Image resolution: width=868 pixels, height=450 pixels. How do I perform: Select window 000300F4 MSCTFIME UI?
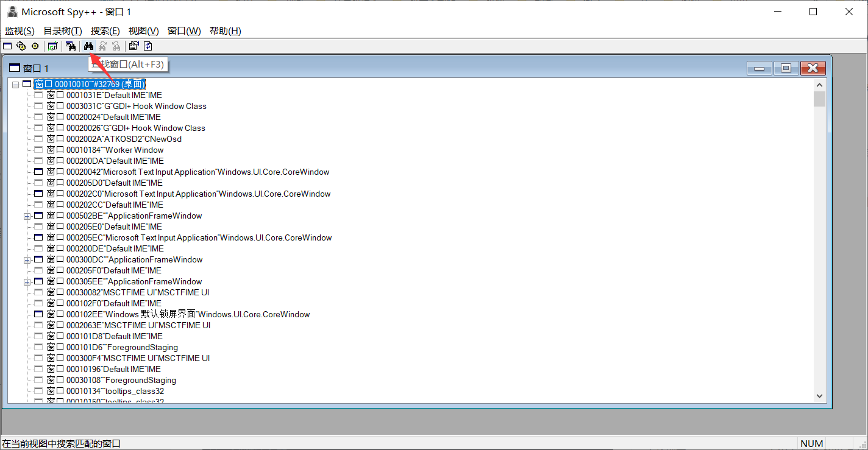pos(128,358)
